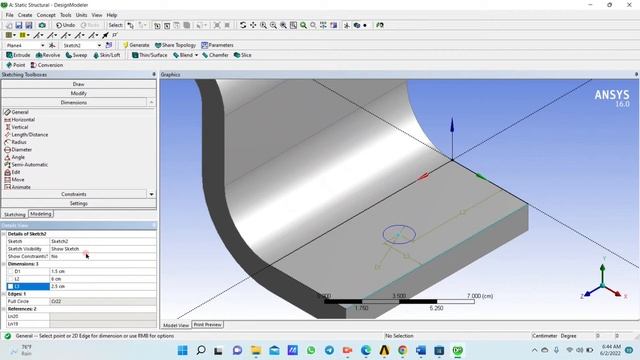Click the down arrow beside Constraints
The image size is (640, 360).
[151, 194]
